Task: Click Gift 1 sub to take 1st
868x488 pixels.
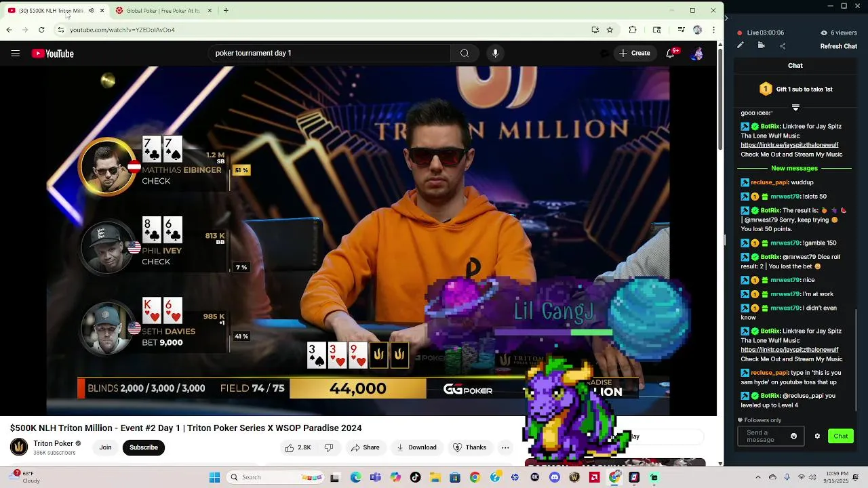Action: coord(795,89)
